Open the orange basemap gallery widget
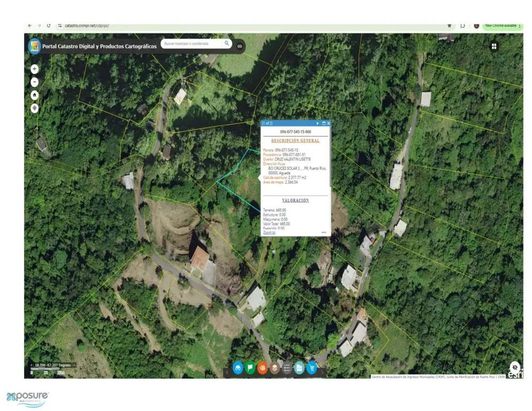This screenshot has height=411, width=532. [x=262, y=368]
